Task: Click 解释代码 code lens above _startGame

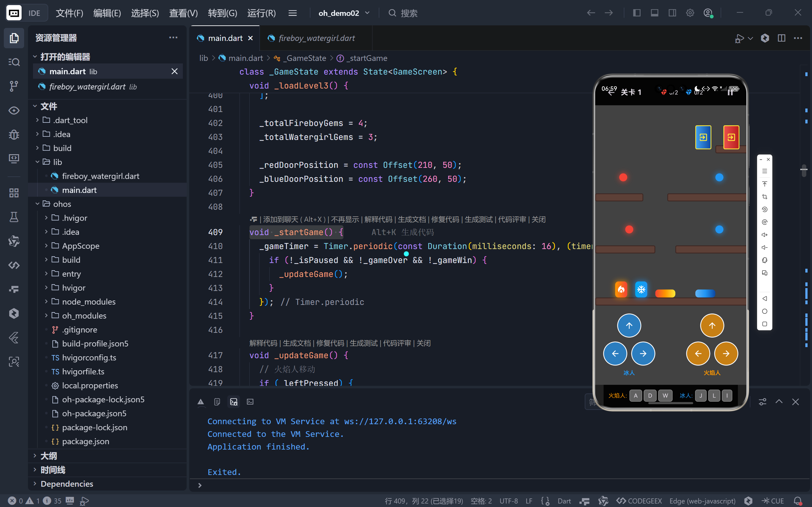Action: [x=378, y=219]
